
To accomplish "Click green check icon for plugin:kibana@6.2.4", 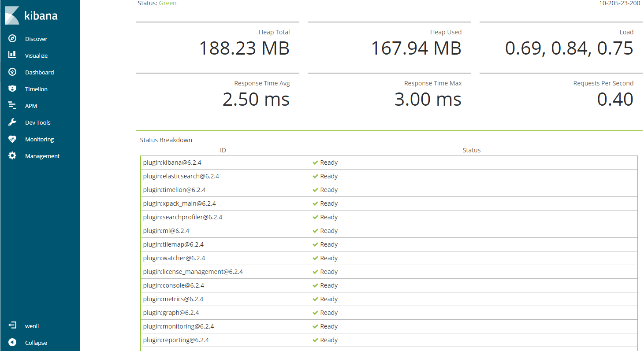I will 315,163.
